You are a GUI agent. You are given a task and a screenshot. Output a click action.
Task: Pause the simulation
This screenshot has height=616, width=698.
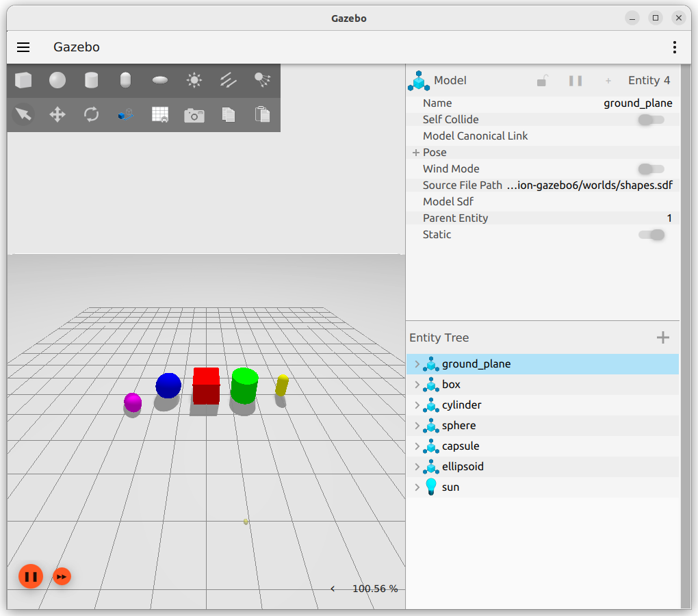tap(31, 577)
